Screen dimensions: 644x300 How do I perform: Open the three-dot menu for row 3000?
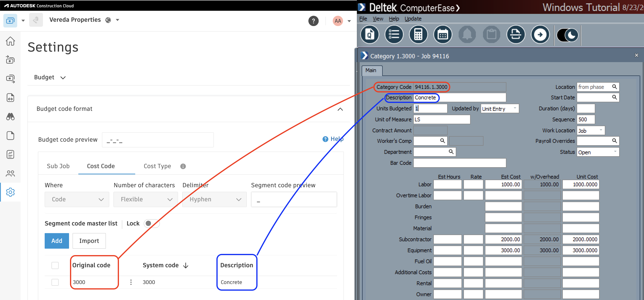coord(131,282)
